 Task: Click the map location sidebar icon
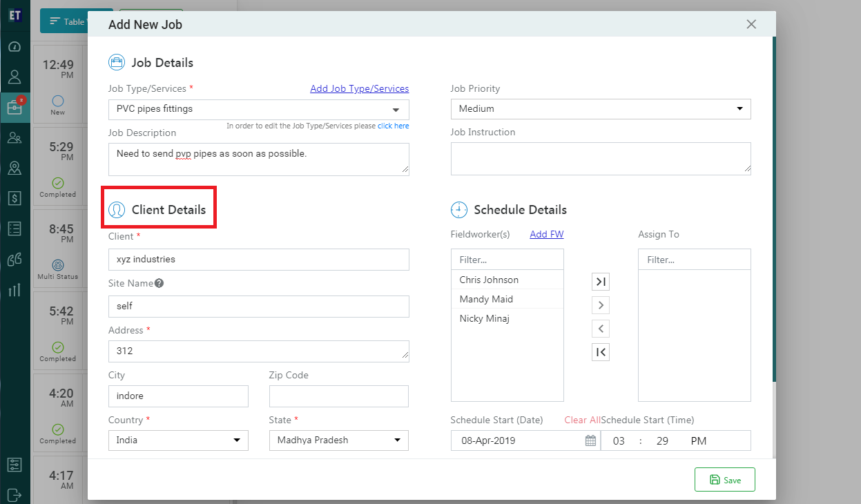point(14,168)
